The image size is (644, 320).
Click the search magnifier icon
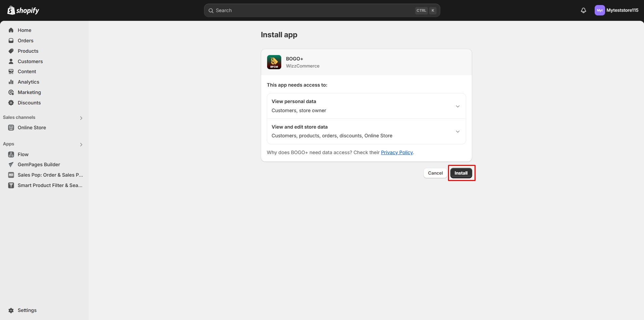pos(211,10)
